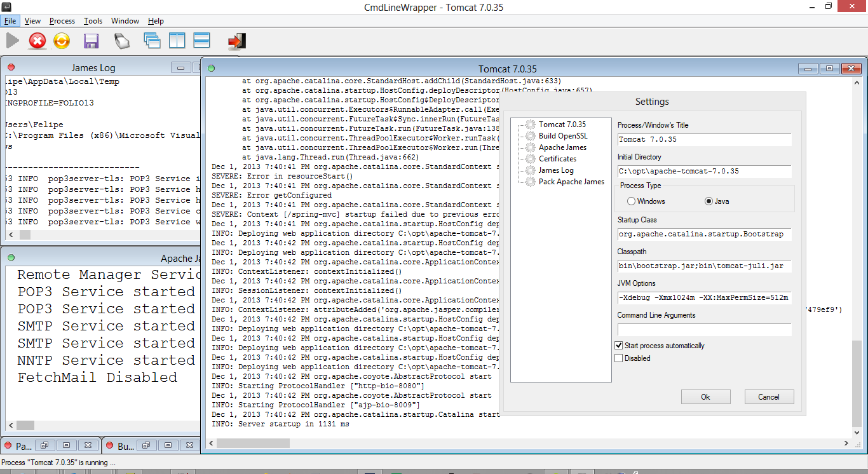
Task: Click the gear icon beside James Log entry
Action: (531, 170)
